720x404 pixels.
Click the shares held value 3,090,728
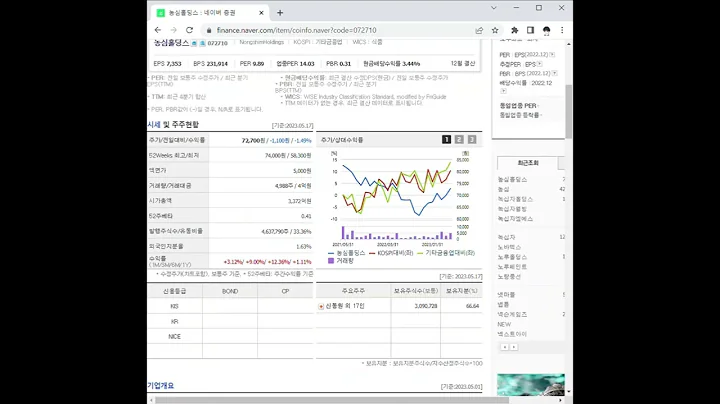click(426, 306)
